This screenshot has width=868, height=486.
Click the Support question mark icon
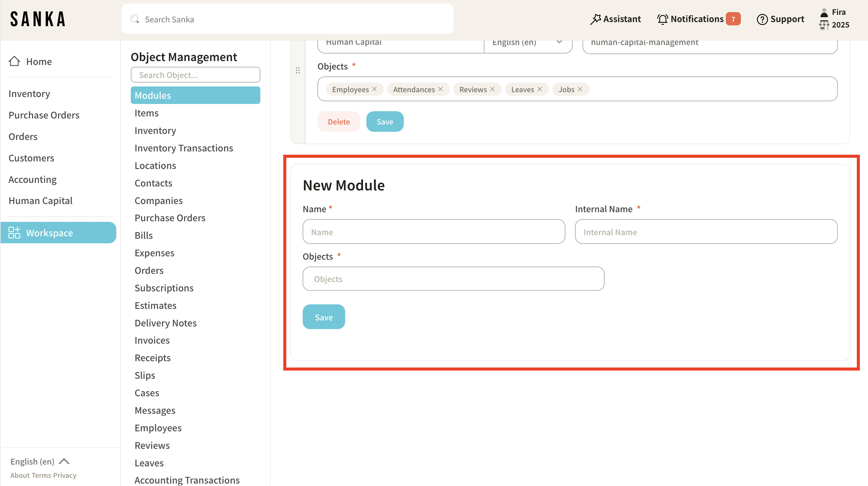(x=762, y=19)
